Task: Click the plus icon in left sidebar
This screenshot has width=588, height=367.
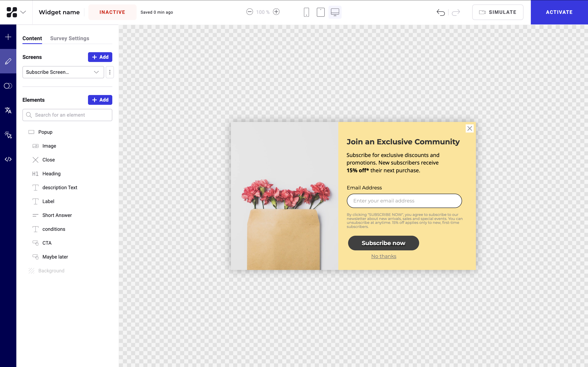Action: coord(8,37)
